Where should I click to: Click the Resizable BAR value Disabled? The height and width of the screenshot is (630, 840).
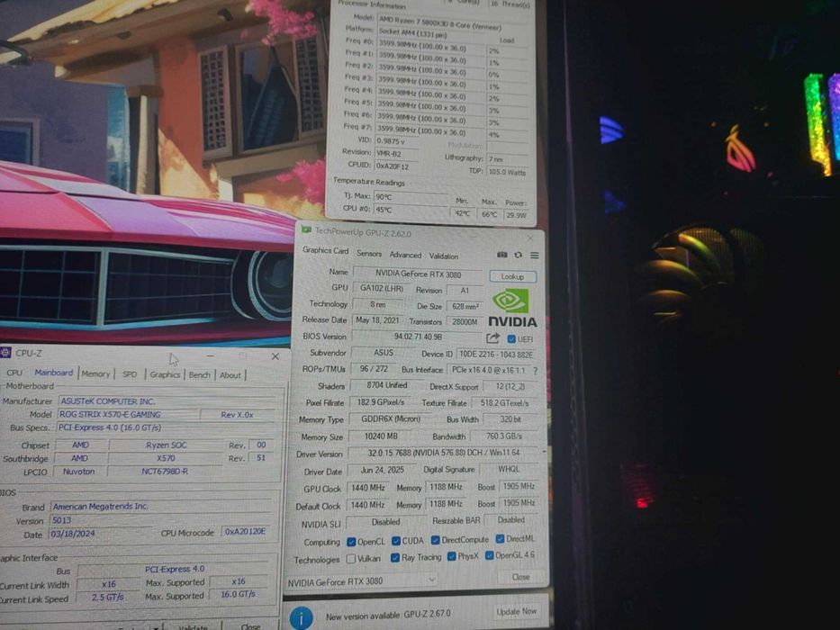point(510,519)
